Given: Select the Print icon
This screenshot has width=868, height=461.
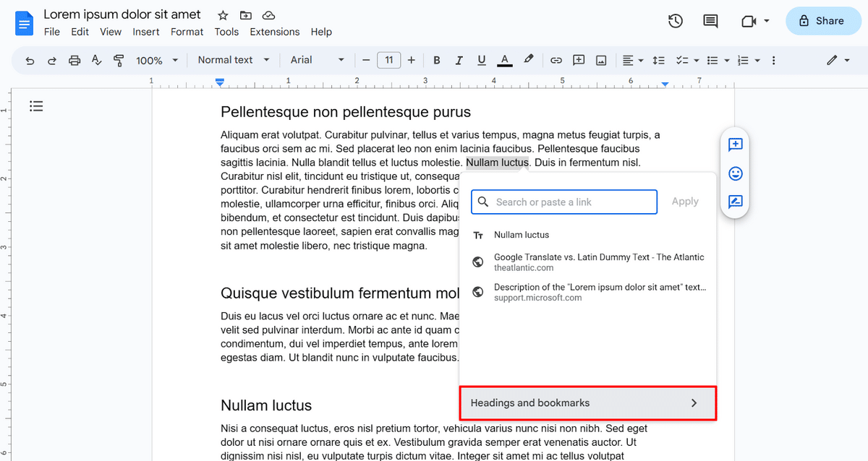Looking at the screenshot, I should click(x=74, y=60).
